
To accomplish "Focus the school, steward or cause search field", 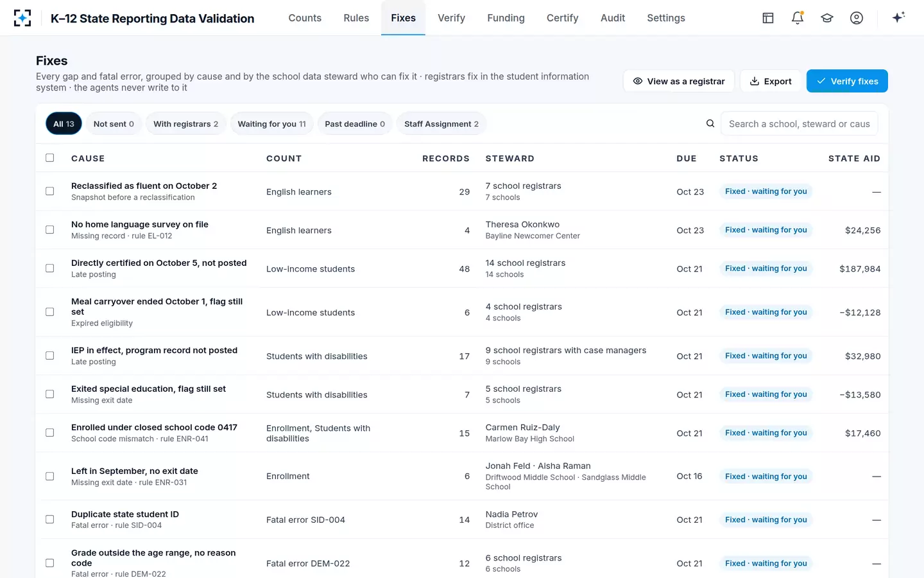I will point(800,124).
